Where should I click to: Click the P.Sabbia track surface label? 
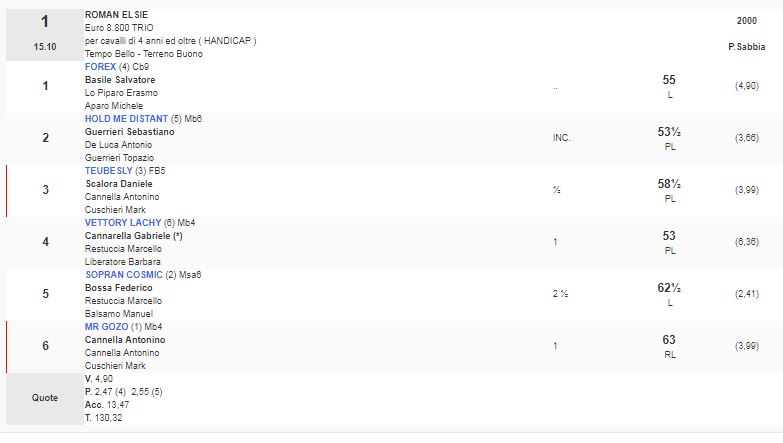745,47
